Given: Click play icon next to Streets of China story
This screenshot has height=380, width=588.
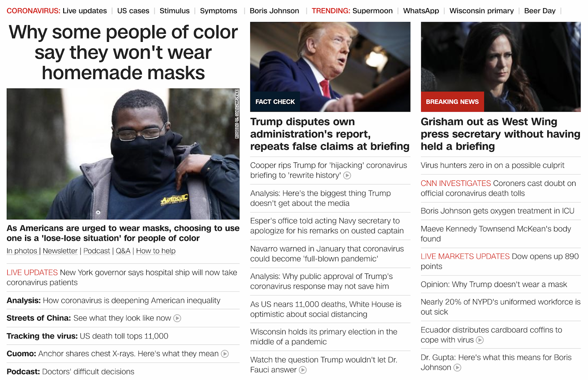Looking at the screenshot, I should pos(177,318).
